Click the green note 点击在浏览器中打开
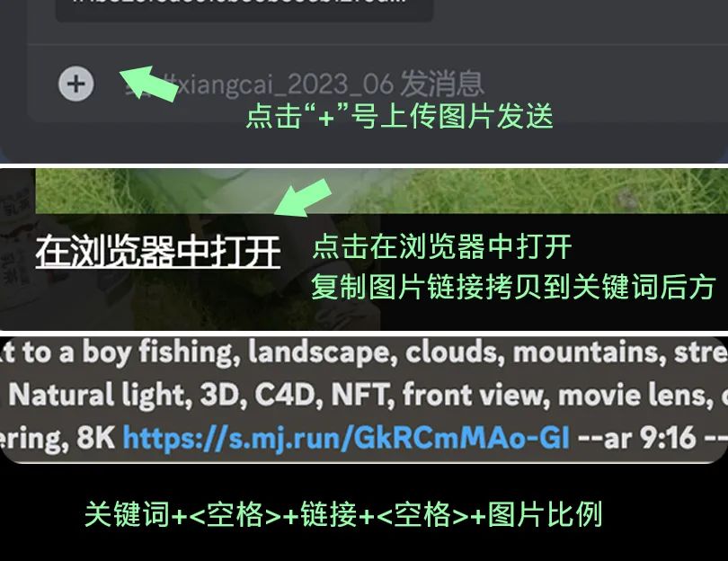Image resolution: width=728 pixels, height=561 pixels. coord(442,246)
